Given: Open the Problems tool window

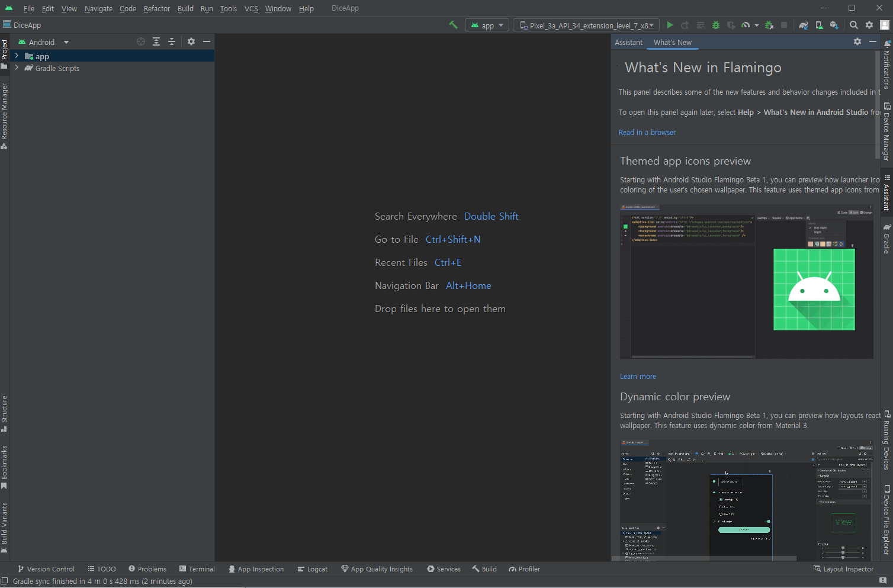Looking at the screenshot, I should [x=147, y=569].
